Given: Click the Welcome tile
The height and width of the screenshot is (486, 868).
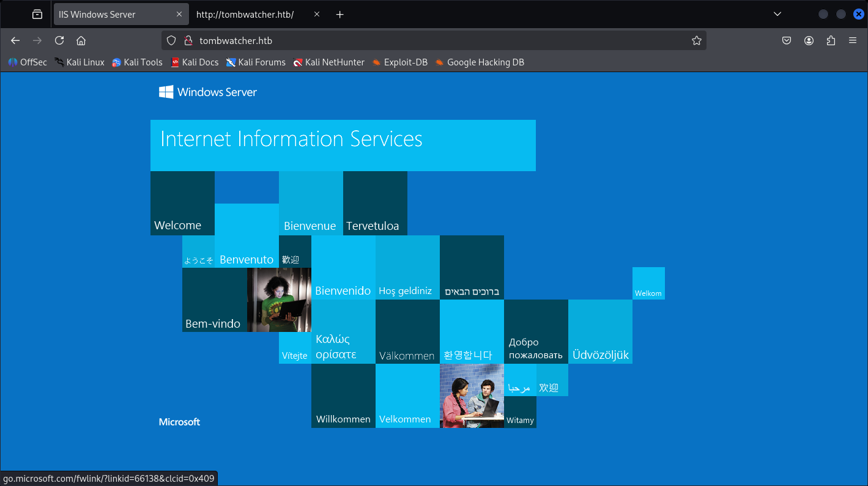Looking at the screenshot, I should click(x=182, y=203).
